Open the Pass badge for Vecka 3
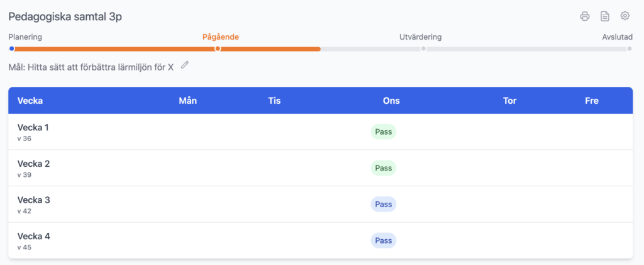This screenshot has height=265, width=644. click(383, 205)
